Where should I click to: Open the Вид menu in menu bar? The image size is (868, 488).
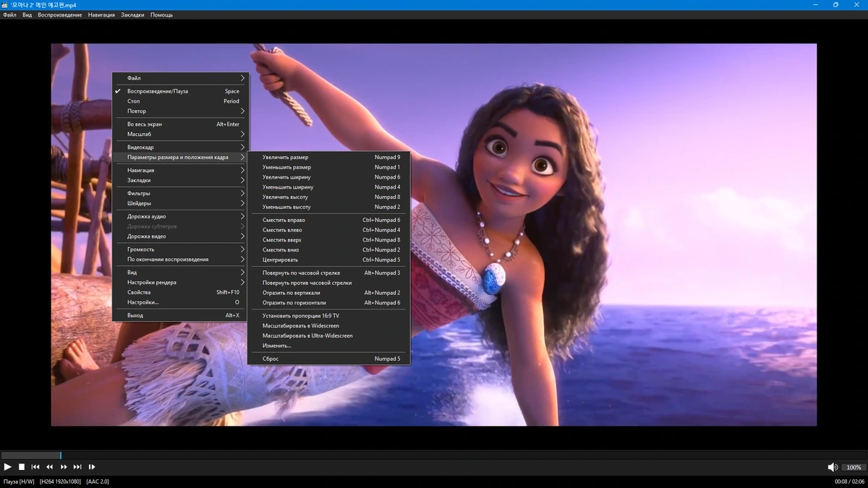27,14
